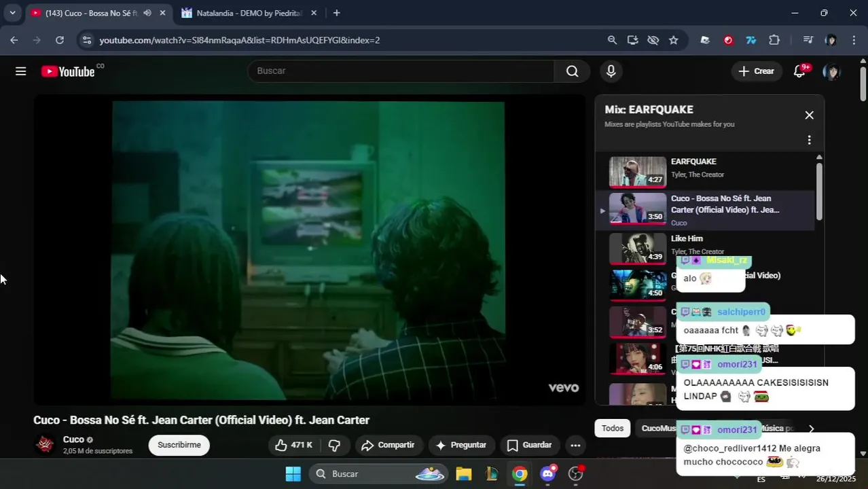Start voice search with microphone icon
Image resolution: width=868 pixels, height=489 pixels.
[x=611, y=71]
